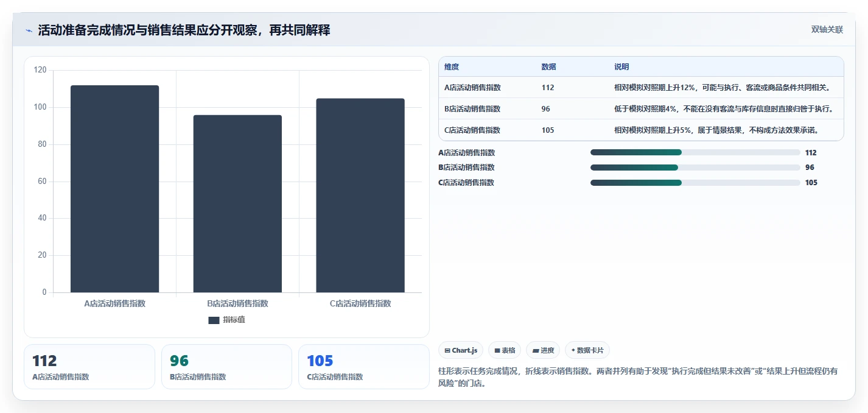Select the Chart.js tag chip

(x=461, y=350)
